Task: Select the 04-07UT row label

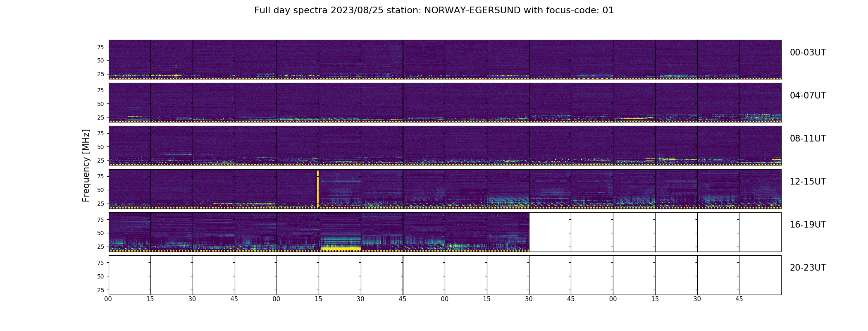Action: 808,96
